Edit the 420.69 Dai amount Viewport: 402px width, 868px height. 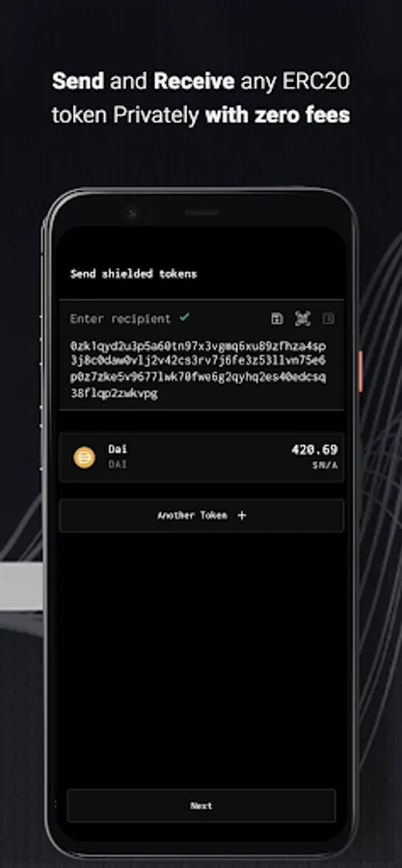[x=314, y=450]
